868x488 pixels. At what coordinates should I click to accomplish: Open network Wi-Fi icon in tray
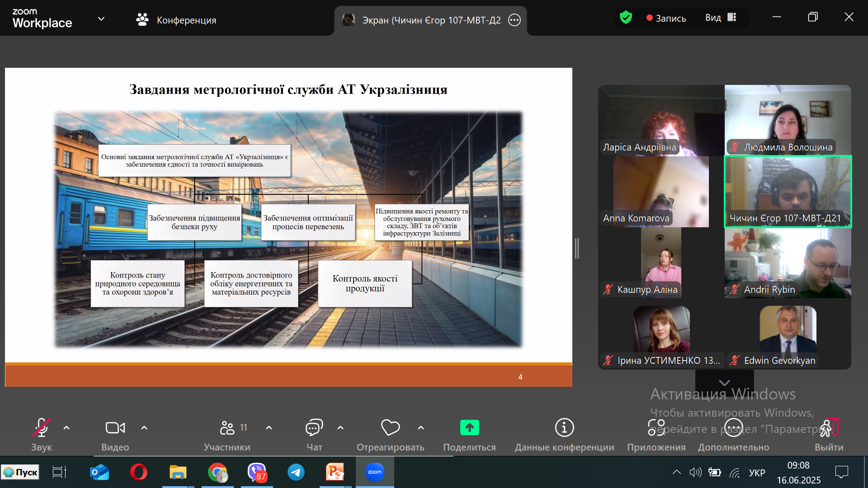tap(735, 473)
